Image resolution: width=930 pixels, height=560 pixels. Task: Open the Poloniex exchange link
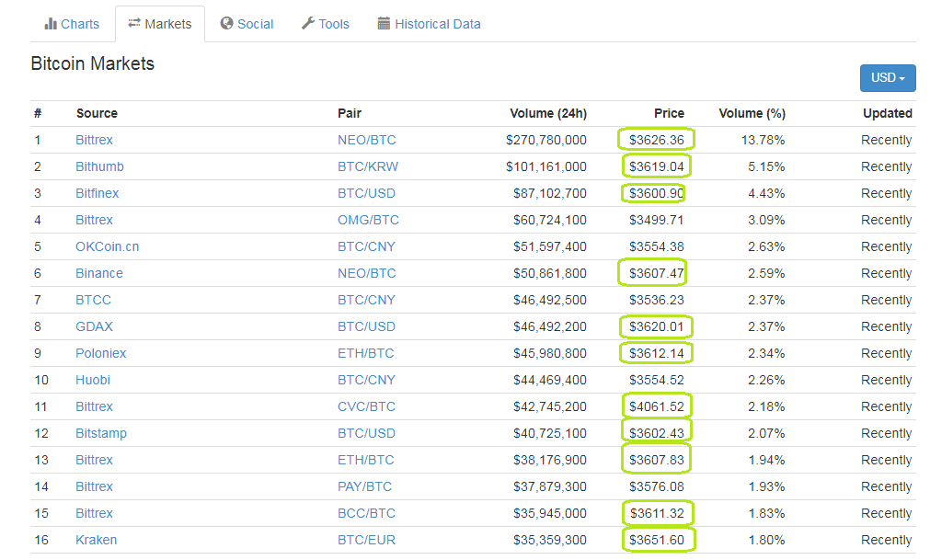point(100,353)
